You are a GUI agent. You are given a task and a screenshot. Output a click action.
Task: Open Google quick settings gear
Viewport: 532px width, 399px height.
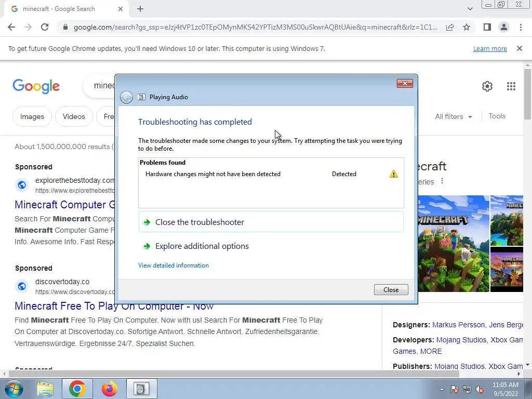487,86
